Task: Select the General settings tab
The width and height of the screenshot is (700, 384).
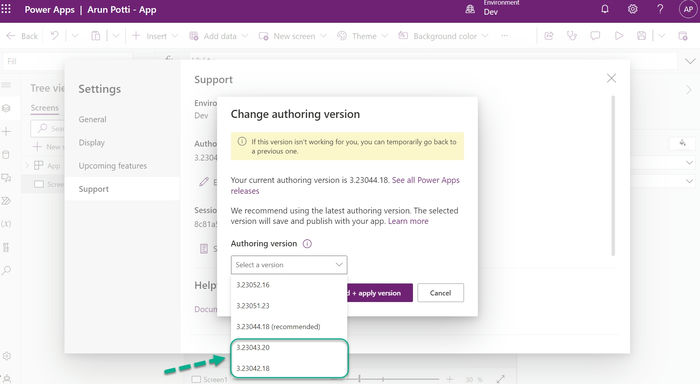Action: tap(92, 119)
